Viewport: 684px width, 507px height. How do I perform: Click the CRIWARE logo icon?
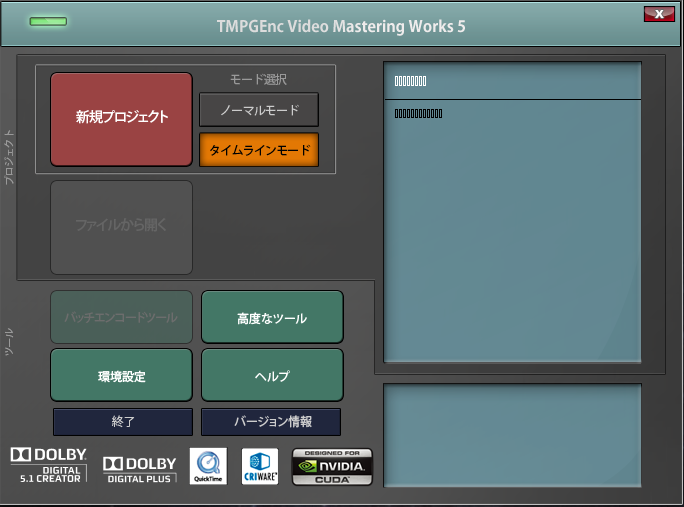pyautogui.click(x=260, y=466)
